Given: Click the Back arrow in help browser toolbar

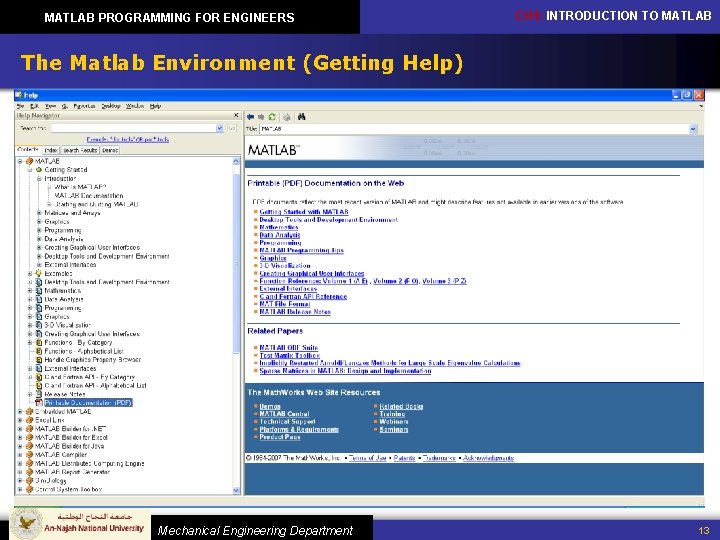Looking at the screenshot, I should (x=250, y=117).
